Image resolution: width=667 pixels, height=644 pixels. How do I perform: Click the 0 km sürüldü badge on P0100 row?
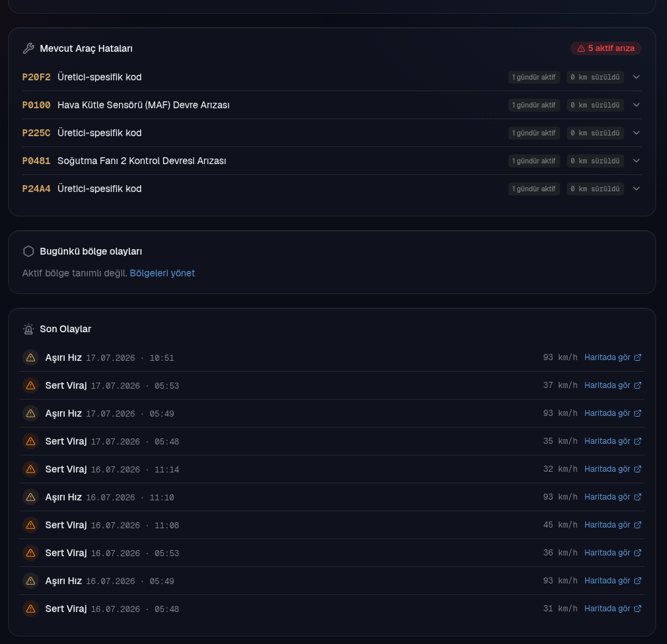[595, 105]
